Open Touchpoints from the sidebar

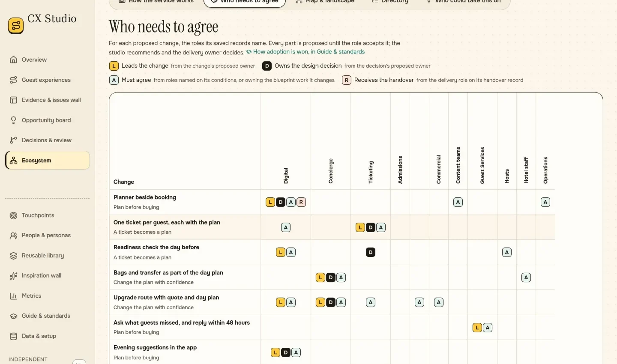pyautogui.click(x=47, y=215)
